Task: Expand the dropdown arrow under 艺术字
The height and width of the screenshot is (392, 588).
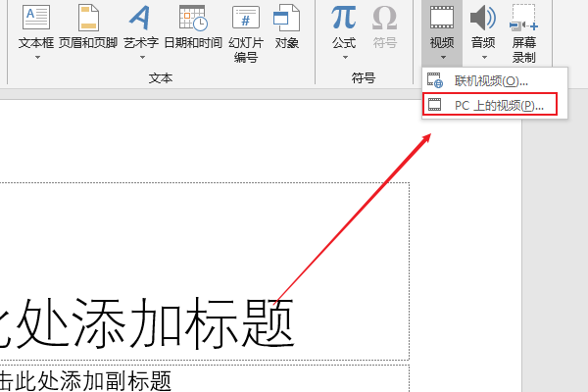Action: tap(141, 57)
